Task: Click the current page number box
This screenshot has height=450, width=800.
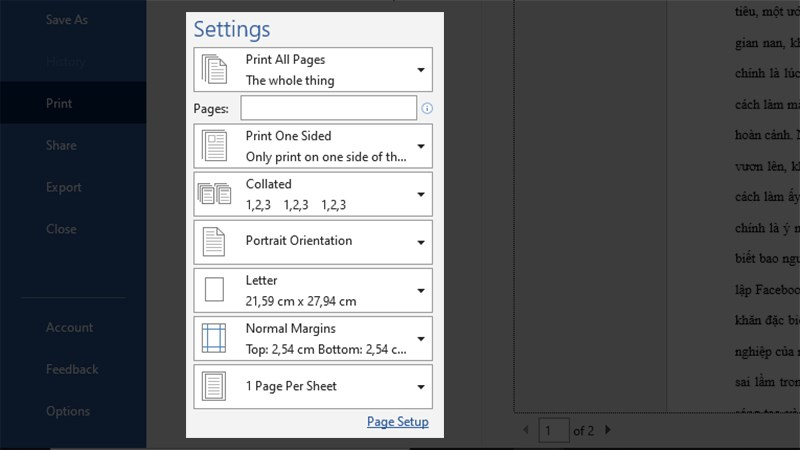Action: 553,430
